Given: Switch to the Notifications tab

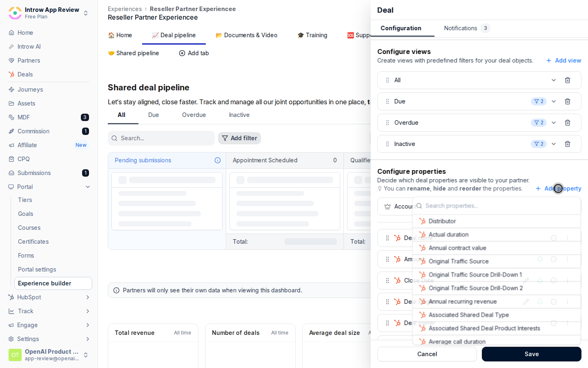Looking at the screenshot, I should (467, 28).
